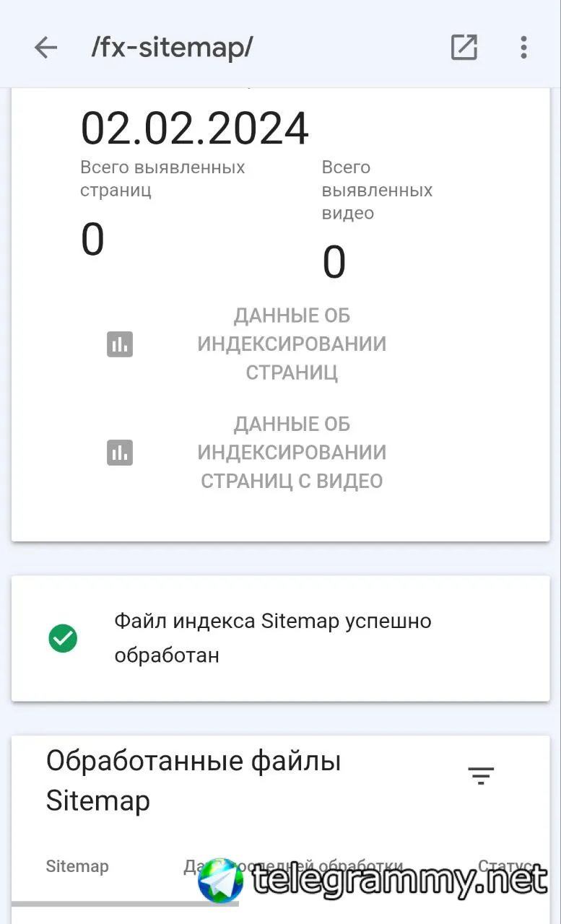The image size is (561, 924).
Task: Click the Всего выявленных страниц count
Action: point(92,240)
